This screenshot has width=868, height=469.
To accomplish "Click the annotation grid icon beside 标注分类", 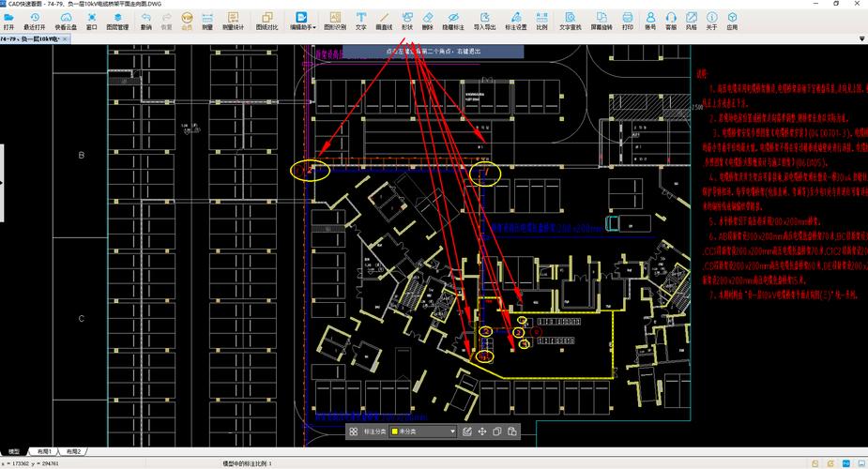I will point(354,431).
